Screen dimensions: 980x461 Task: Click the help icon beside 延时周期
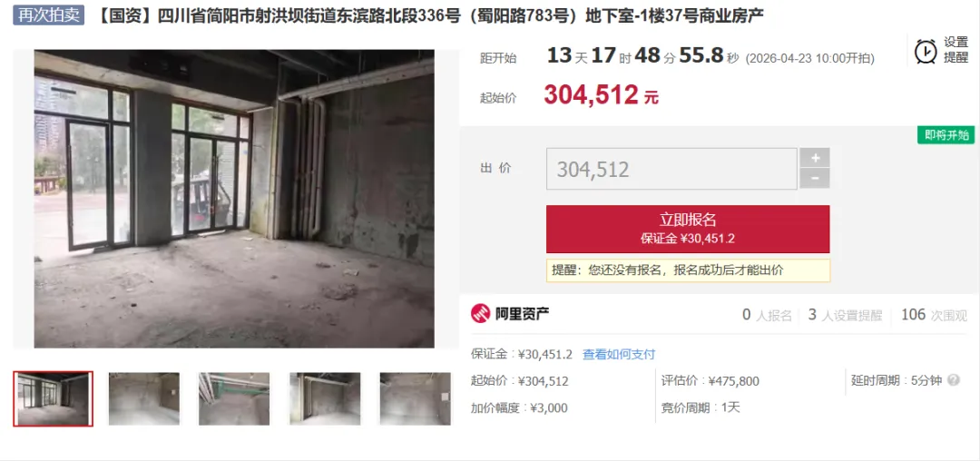point(953,380)
